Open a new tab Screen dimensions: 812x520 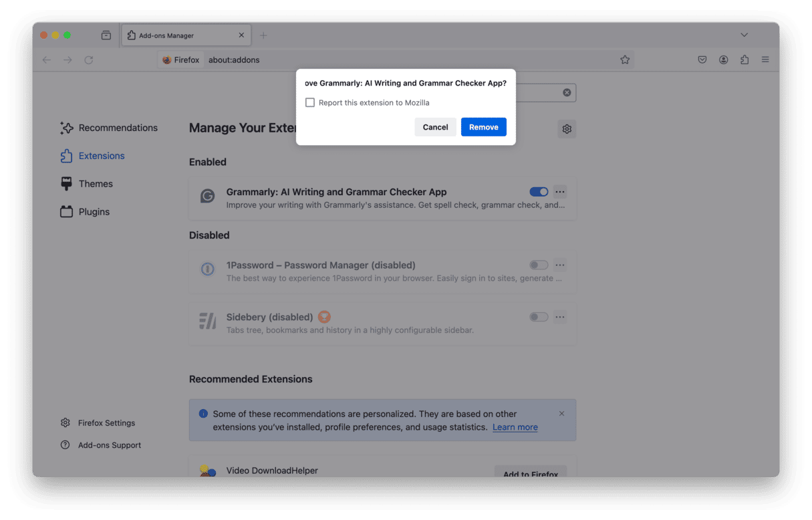(x=263, y=35)
